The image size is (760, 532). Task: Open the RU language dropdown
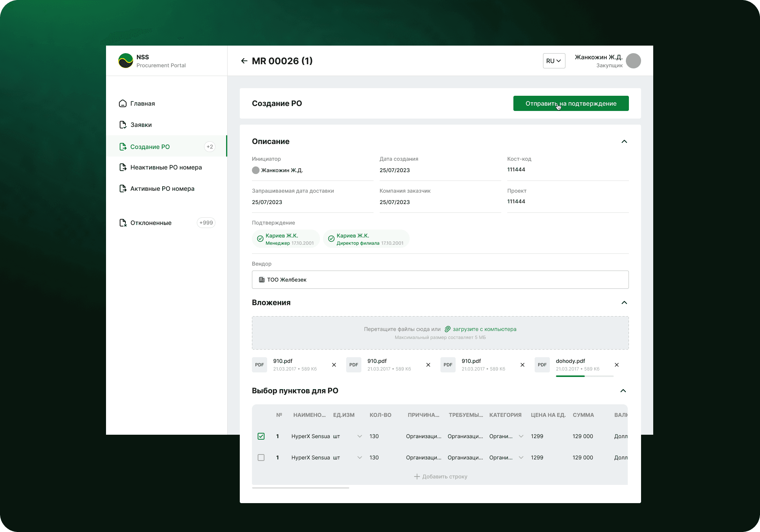point(554,61)
